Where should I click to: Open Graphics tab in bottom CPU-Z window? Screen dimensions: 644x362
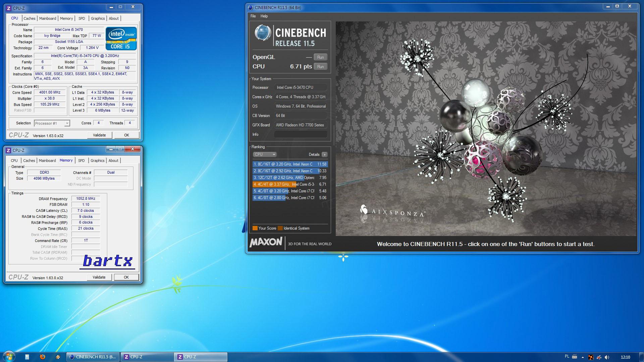[x=98, y=161]
